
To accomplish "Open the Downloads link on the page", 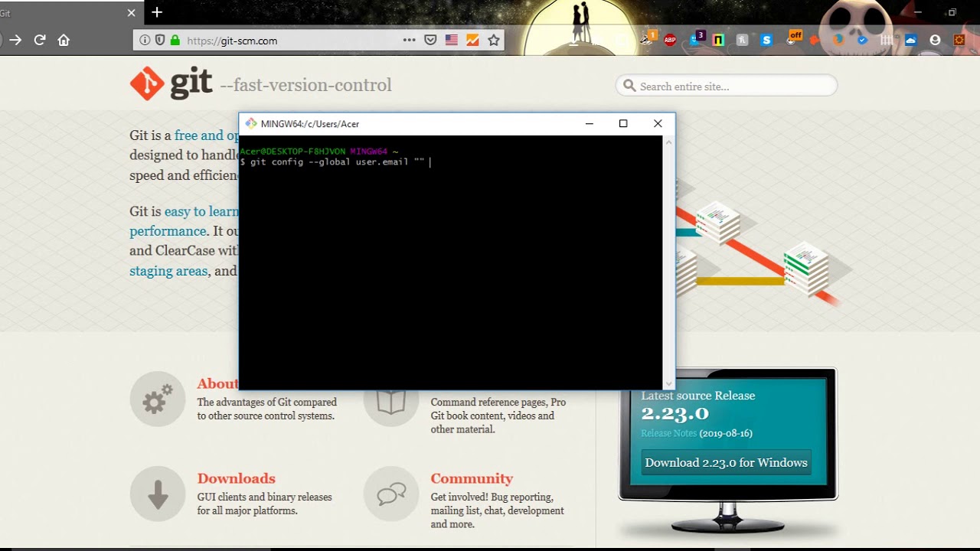I will (x=236, y=478).
